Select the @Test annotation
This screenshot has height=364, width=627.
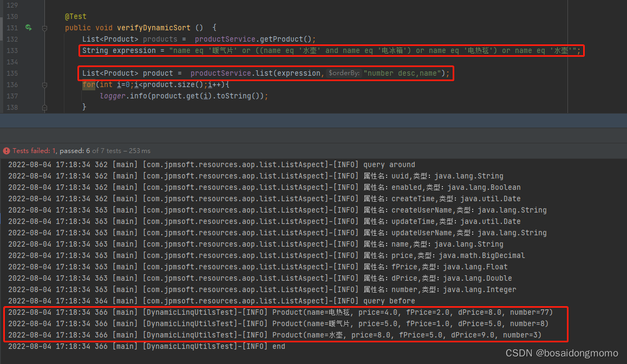click(76, 16)
